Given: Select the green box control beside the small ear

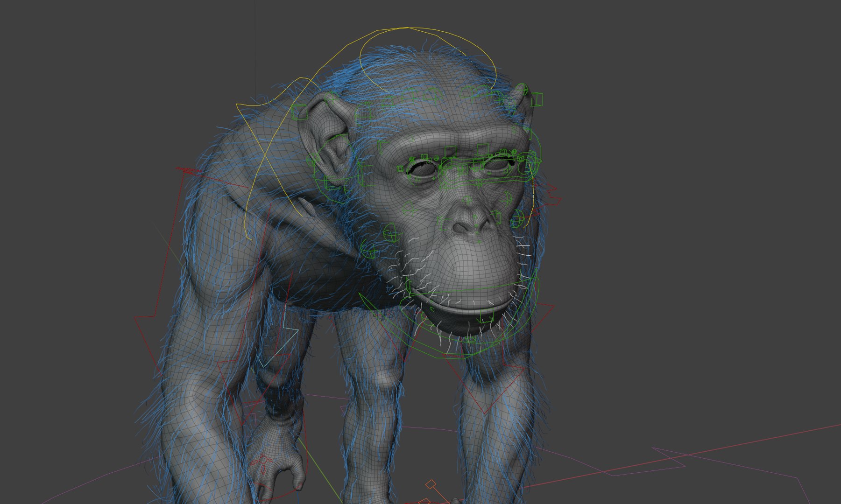Looking at the screenshot, I should (x=536, y=99).
